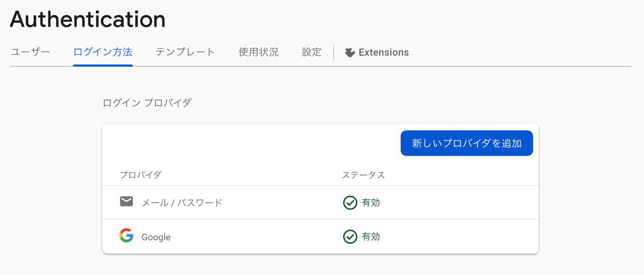644x275 pixels.
Task: Click the envelope icon for メール / パスワード
Action: [126, 201]
